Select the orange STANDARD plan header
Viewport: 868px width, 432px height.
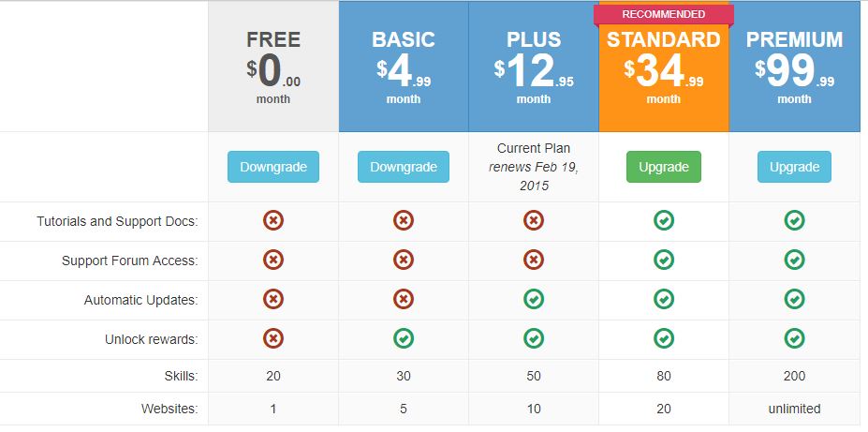(x=663, y=67)
